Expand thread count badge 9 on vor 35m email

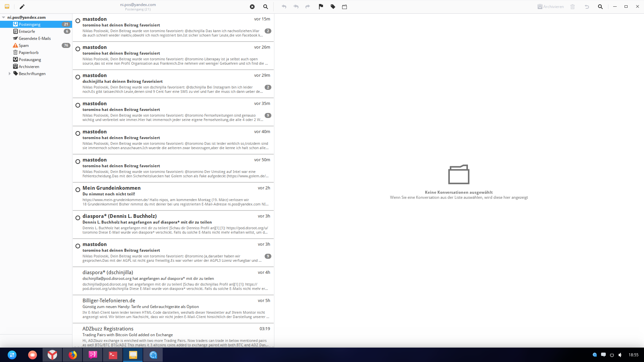(x=268, y=115)
